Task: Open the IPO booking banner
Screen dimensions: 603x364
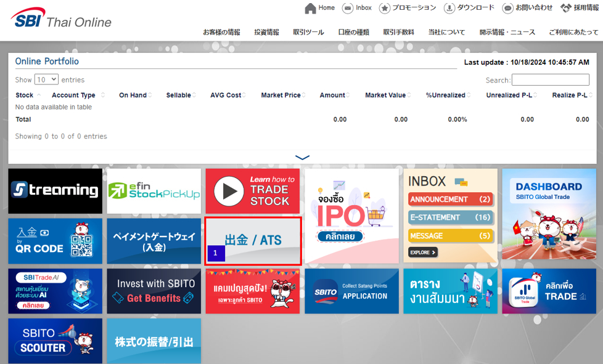Action: [351, 216]
